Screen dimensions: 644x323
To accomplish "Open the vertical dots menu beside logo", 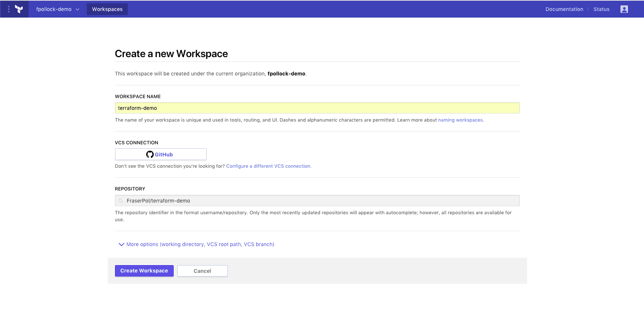I will (9, 9).
